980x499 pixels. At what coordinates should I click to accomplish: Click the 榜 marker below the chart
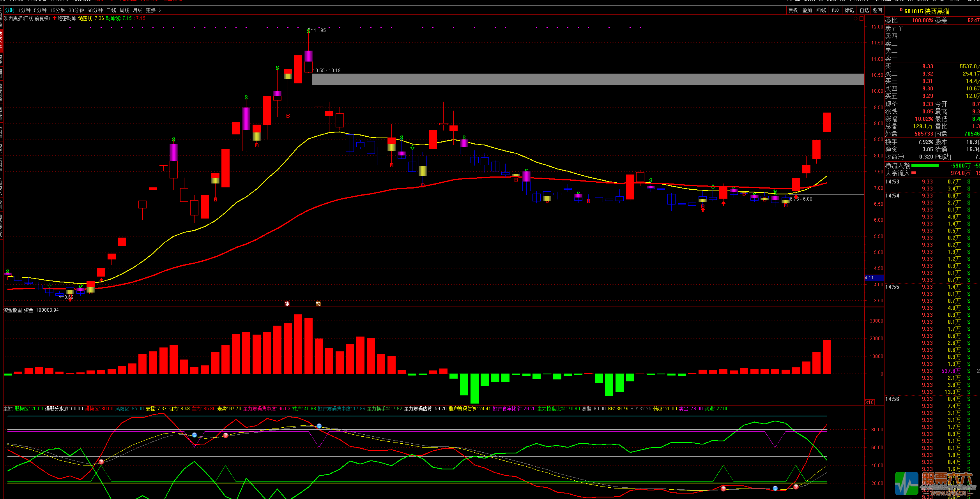click(x=318, y=304)
